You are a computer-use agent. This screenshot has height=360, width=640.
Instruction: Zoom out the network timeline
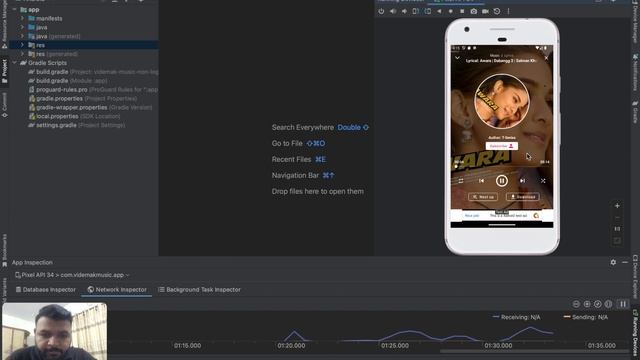click(x=576, y=304)
